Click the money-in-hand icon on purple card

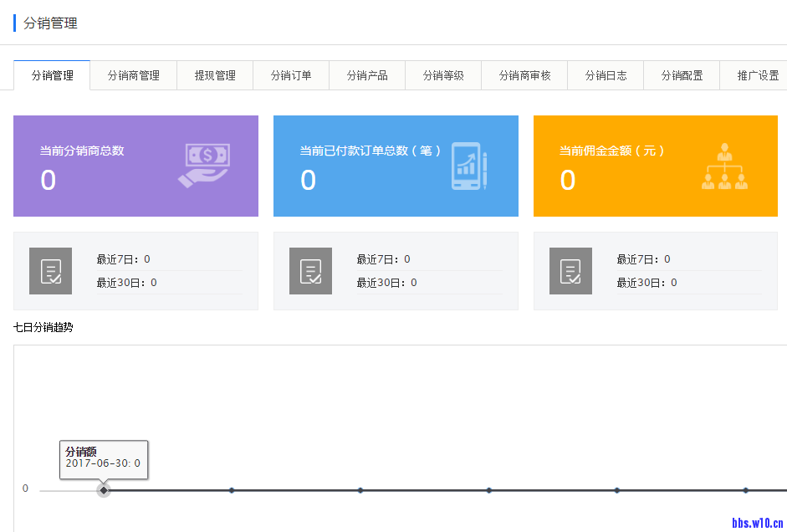pos(203,166)
